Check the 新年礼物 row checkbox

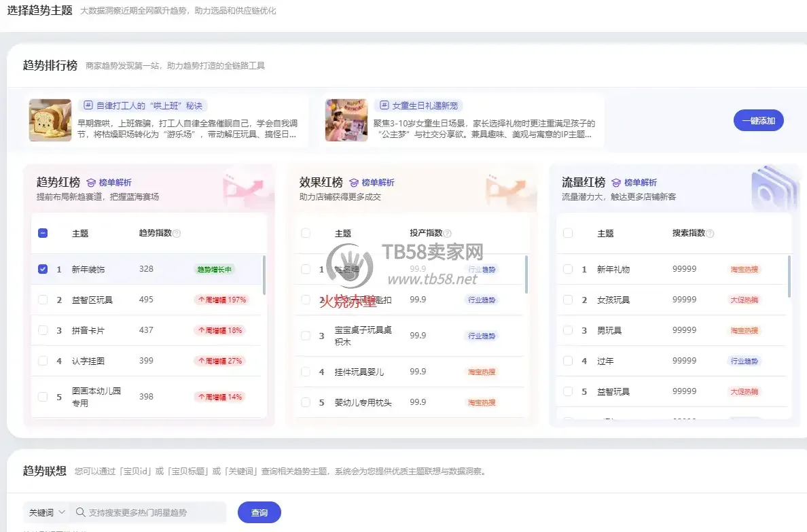tap(568, 269)
